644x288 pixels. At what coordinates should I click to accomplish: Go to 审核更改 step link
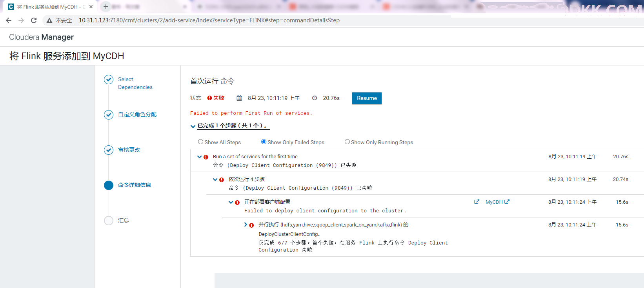[x=129, y=150]
